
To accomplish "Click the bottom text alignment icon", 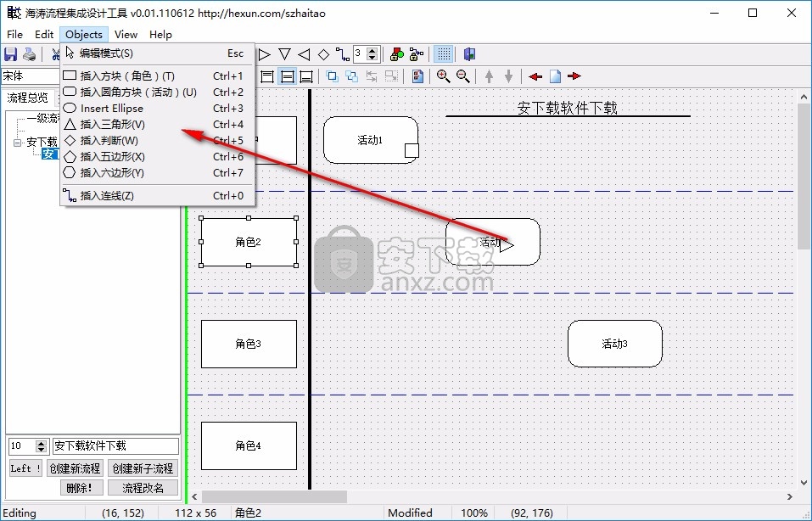I will click(x=306, y=76).
